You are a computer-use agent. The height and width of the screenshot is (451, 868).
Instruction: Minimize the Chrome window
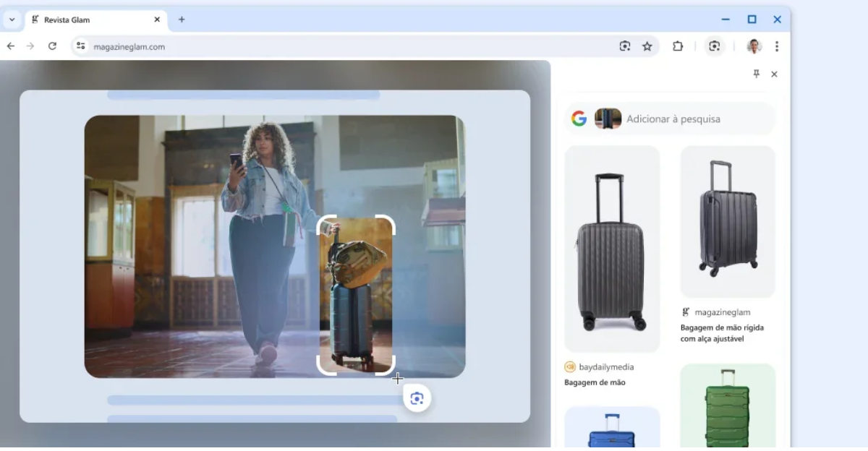point(726,20)
